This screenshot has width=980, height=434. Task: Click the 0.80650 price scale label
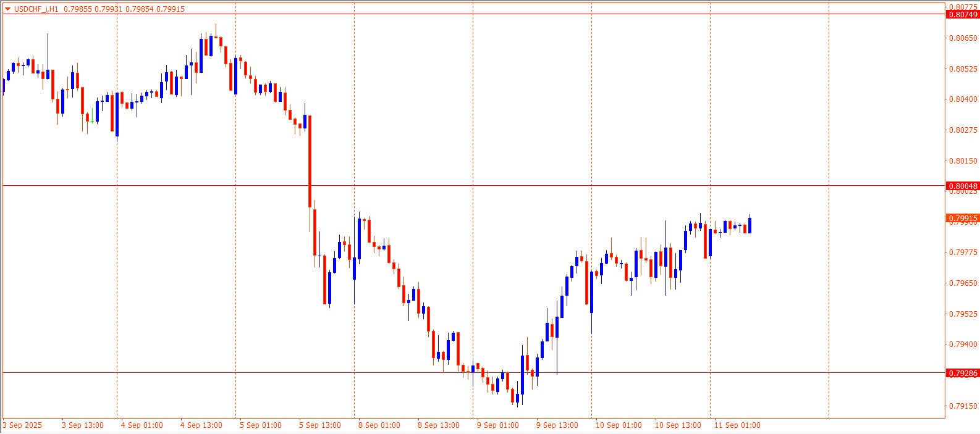click(x=963, y=38)
